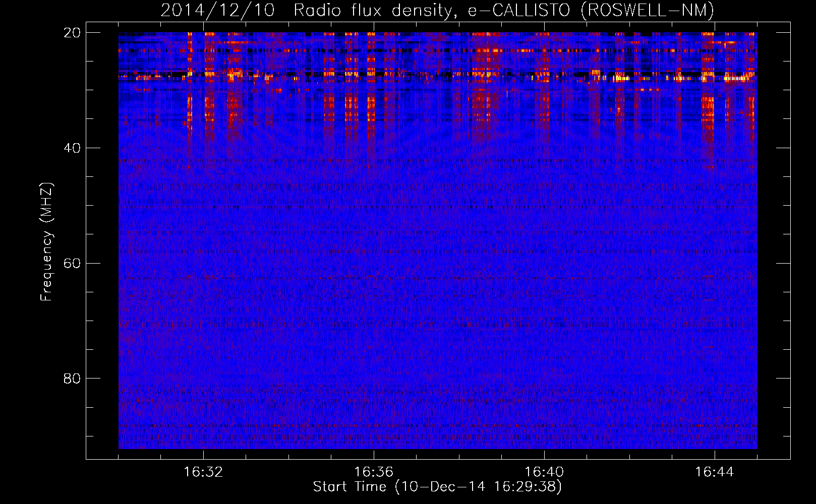This screenshot has width=816, height=504.
Task: Click the time tick label '16:40'
Action: 544,472
